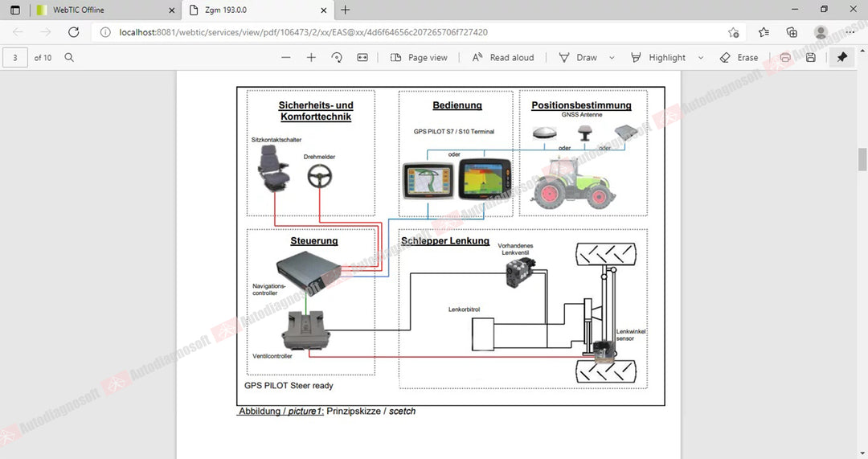
Task: Click the 'Positionsbestimmung' heading
Action: 581,105
